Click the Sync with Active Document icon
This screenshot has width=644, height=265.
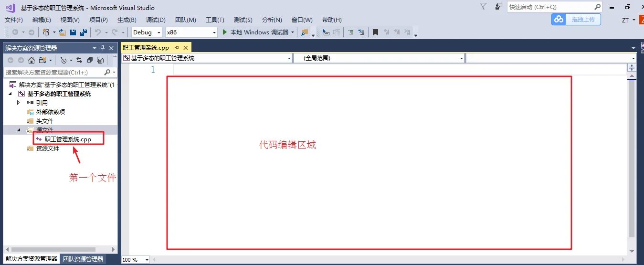pos(79,60)
